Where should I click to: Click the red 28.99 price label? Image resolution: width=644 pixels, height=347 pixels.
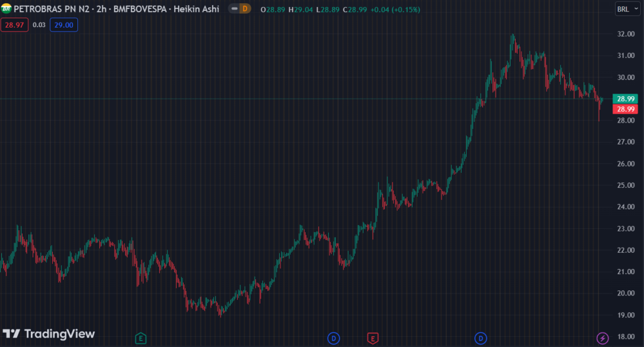click(x=625, y=109)
